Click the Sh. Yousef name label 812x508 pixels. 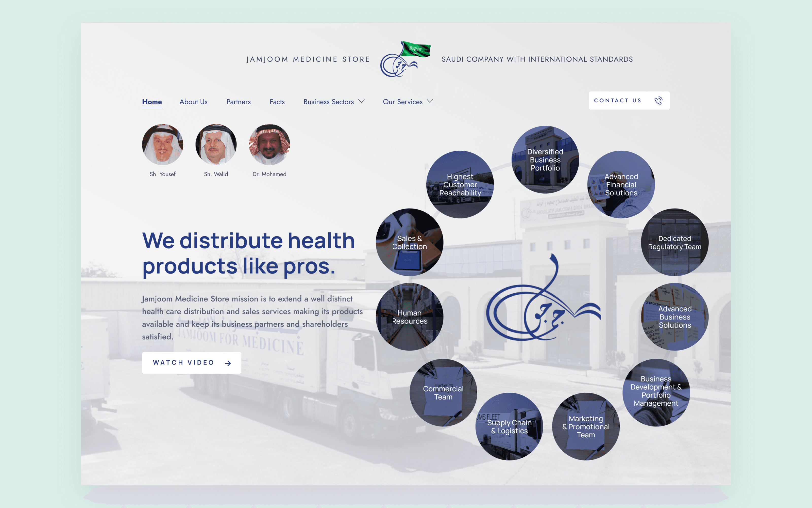163,174
